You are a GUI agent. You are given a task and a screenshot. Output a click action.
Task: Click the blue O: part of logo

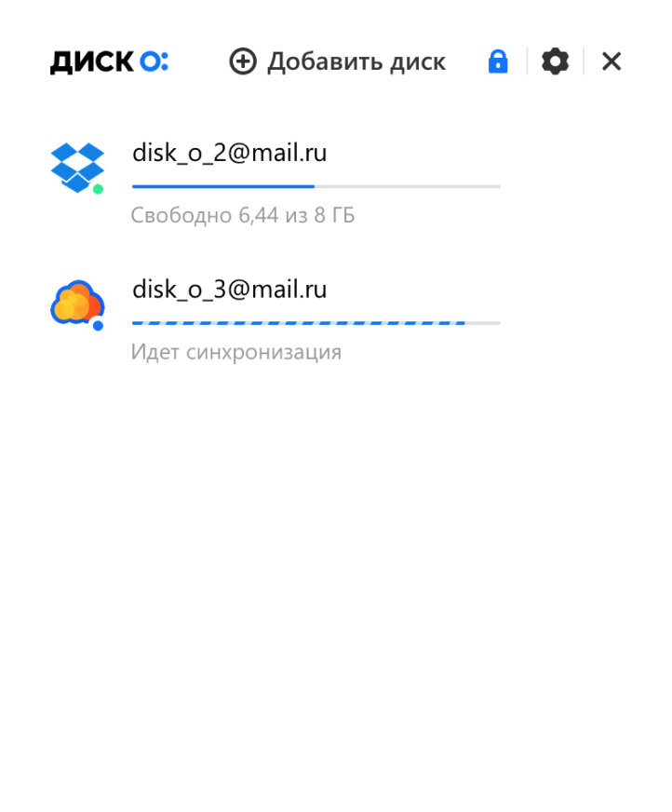155,62
